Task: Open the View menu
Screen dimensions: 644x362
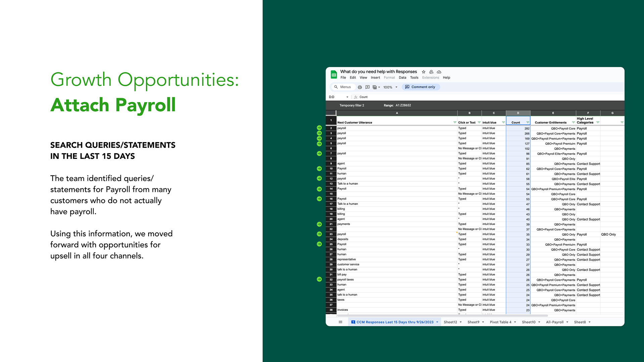Action: (363, 78)
